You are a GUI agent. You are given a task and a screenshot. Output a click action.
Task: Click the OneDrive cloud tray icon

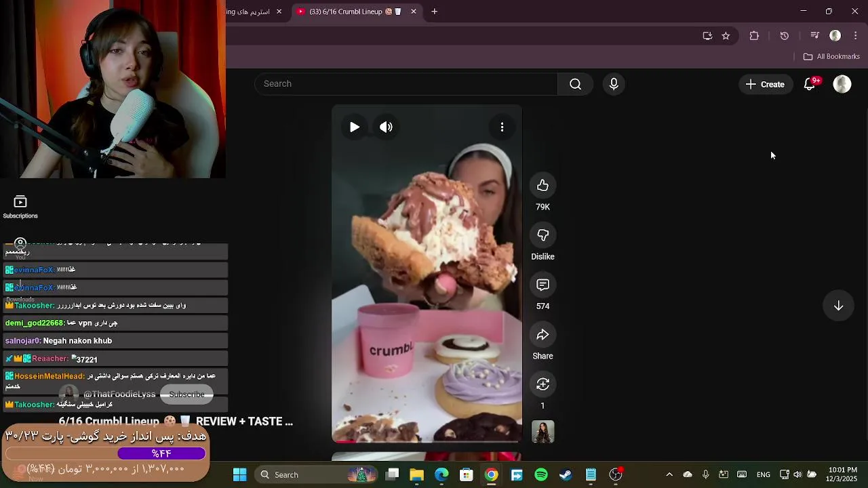click(687, 474)
